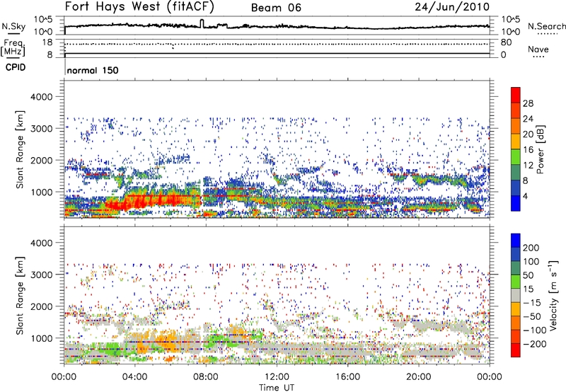Click the "Velocity [m s⁻¹]" colorbar title
The image size is (566, 392).
coord(554,295)
